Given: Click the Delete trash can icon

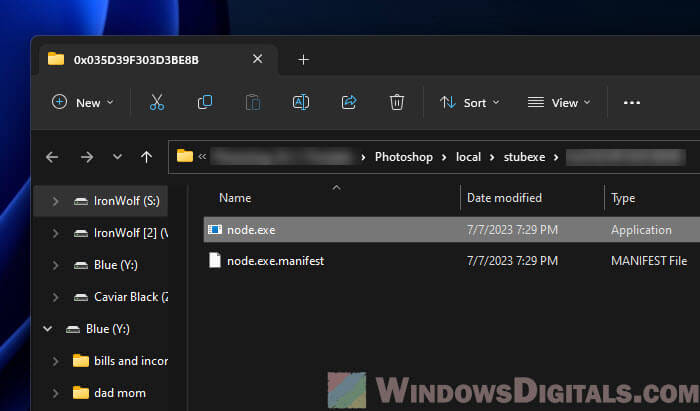Looking at the screenshot, I should [396, 102].
